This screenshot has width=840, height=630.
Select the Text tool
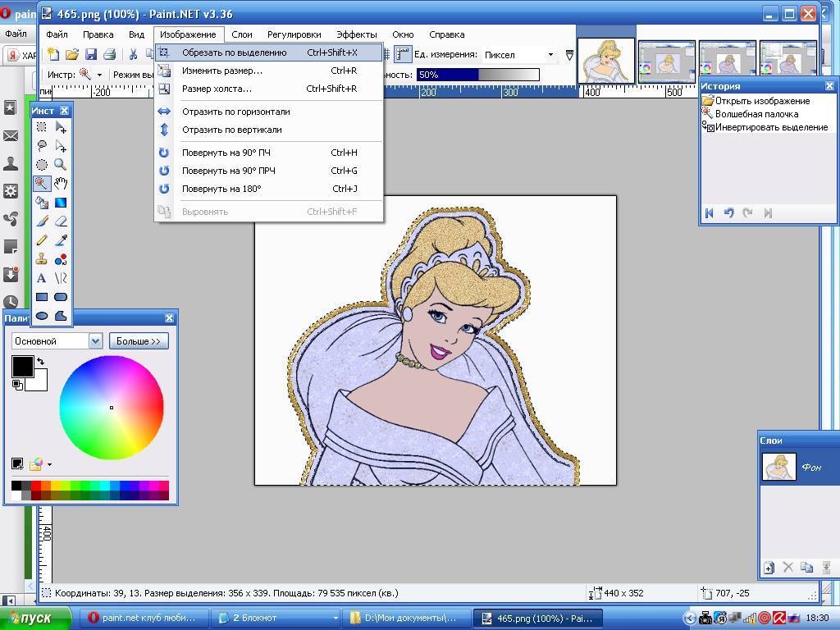click(x=42, y=278)
